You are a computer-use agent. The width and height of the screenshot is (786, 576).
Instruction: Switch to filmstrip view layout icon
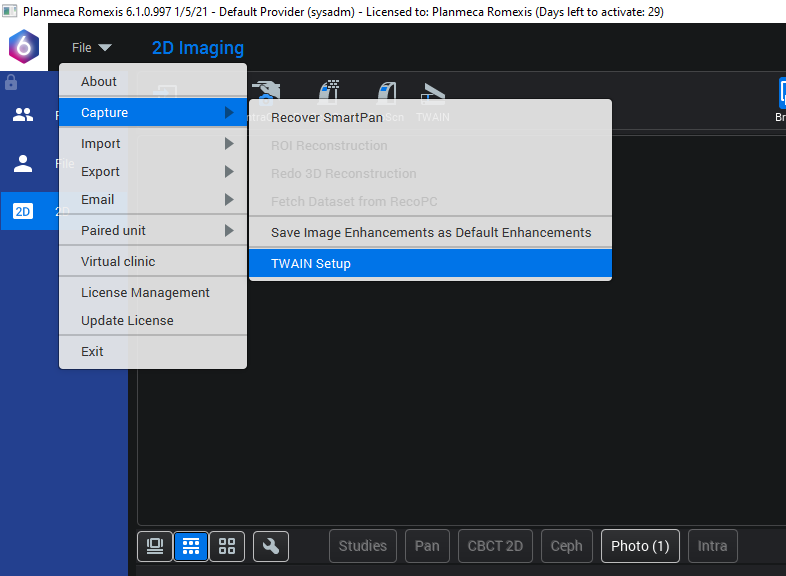pyautogui.click(x=155, y=546)
